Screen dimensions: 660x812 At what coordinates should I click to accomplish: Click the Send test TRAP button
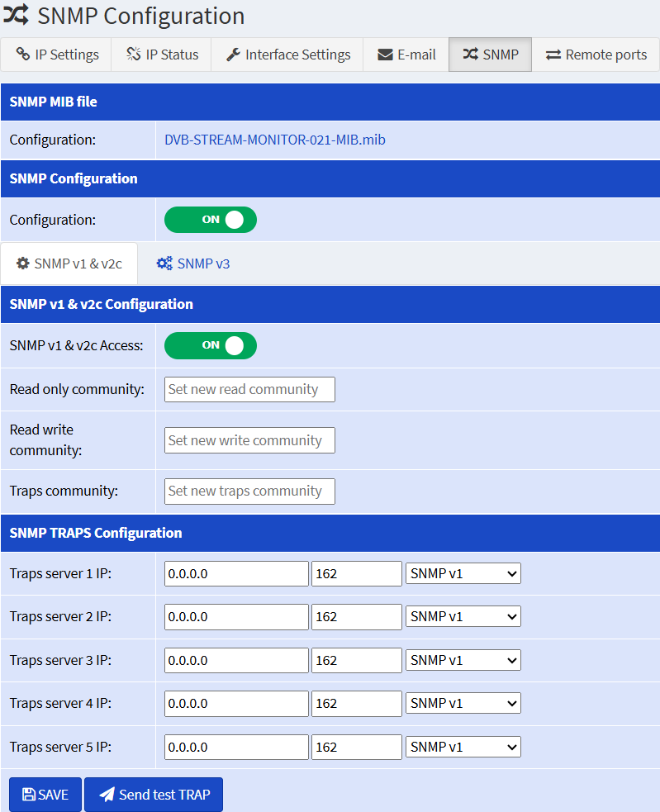[154, 795]
